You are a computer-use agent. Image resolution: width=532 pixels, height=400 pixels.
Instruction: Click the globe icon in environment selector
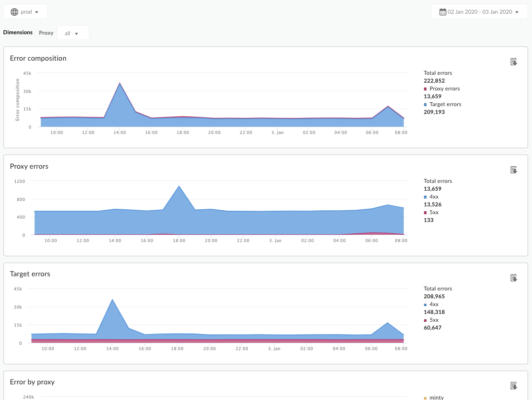tap(14, 12)
